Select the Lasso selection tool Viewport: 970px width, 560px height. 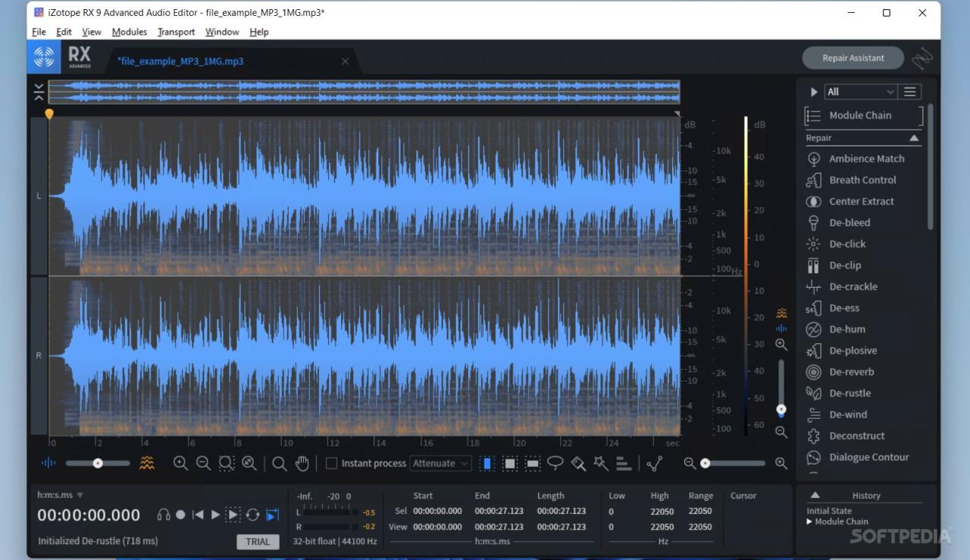click(555, 463)
